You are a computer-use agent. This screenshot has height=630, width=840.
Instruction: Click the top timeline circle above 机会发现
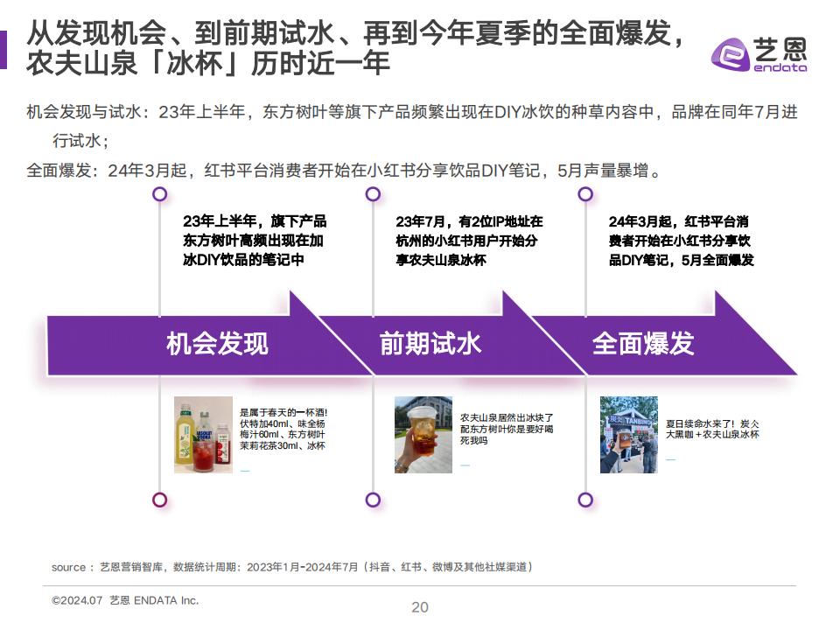pos(159,194)
